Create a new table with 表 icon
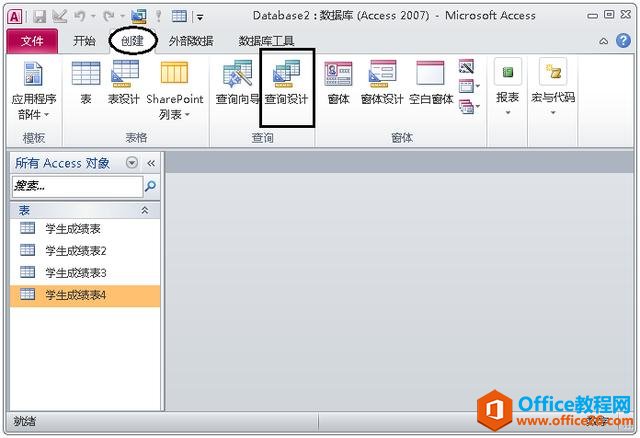 point(86,83)
